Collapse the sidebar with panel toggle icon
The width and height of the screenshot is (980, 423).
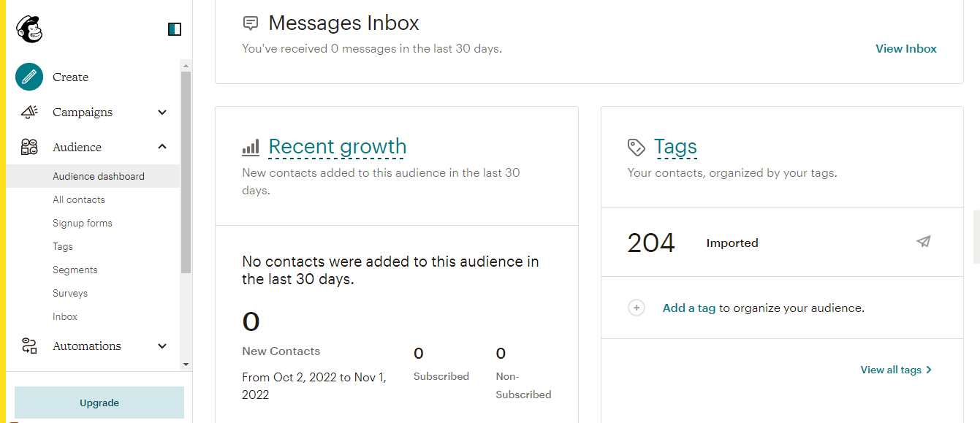175,29
